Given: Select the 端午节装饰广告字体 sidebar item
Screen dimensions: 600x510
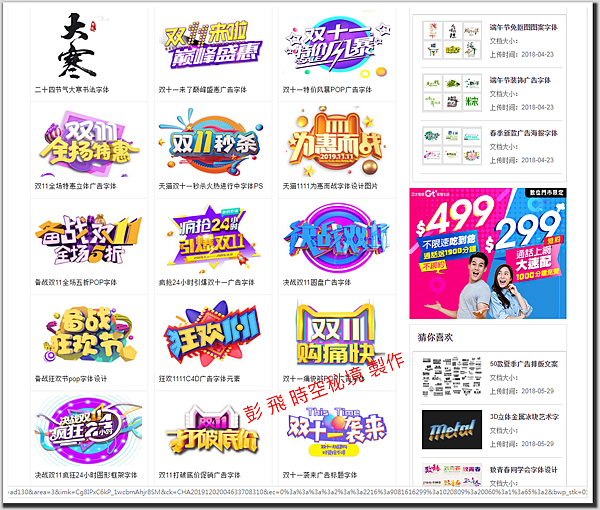Looking at the screenshot, I should [520, 80].
